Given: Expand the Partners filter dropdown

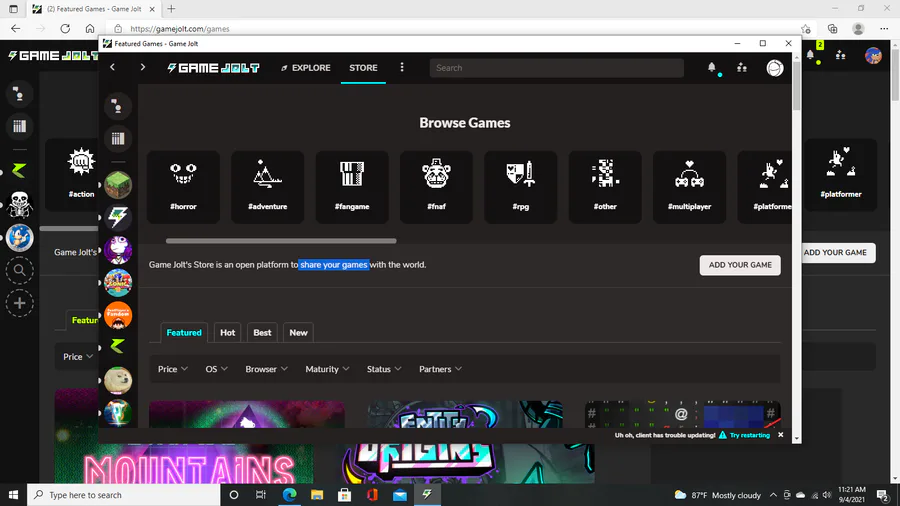Looking at the screenshot, I should (440, 369).
